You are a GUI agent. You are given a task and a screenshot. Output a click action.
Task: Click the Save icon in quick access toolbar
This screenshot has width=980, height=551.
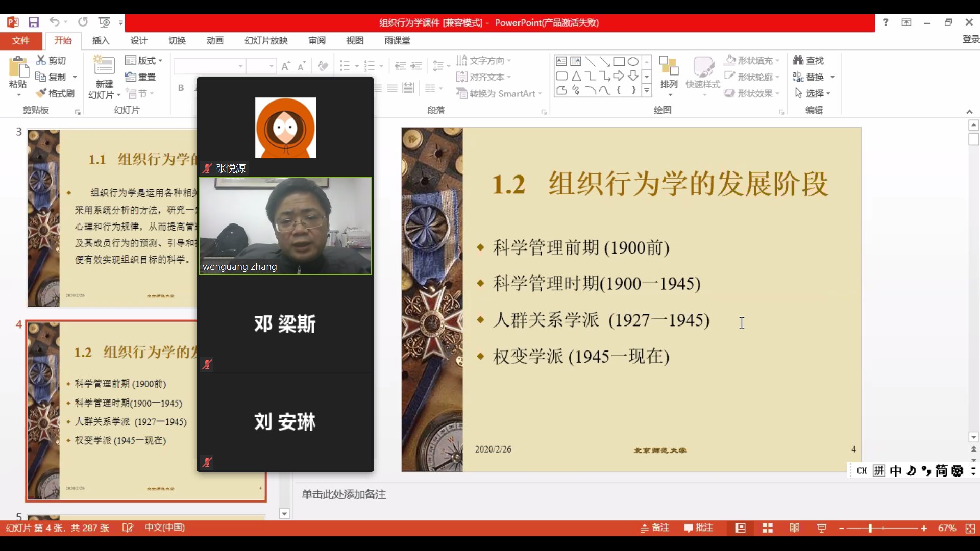[x=34, y=22]
